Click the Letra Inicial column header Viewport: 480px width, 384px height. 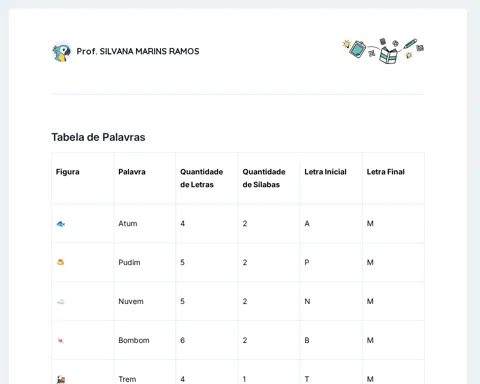tap(325, 172)
